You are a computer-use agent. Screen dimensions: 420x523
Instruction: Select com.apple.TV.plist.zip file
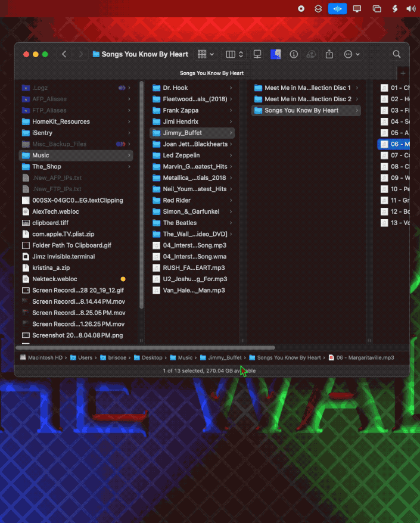click(x=76, y=234)
